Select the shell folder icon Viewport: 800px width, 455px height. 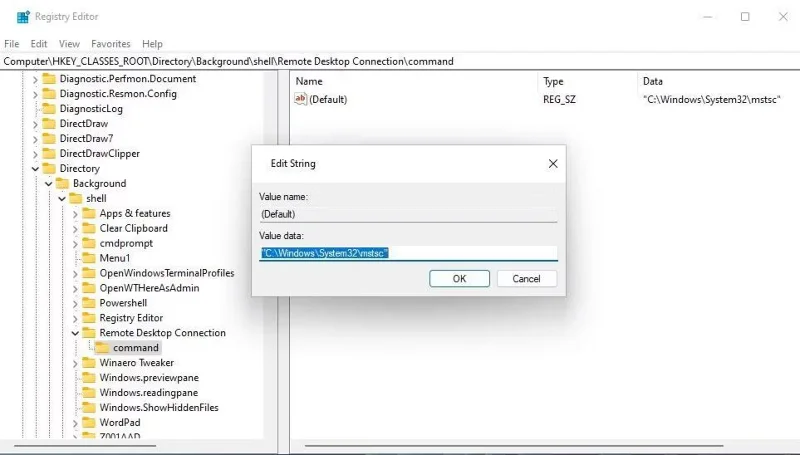(x=76, y=198)
